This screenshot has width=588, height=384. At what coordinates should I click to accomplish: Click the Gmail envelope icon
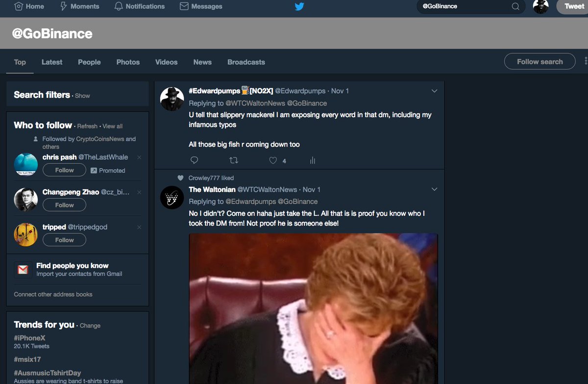[x=23, y=270]
